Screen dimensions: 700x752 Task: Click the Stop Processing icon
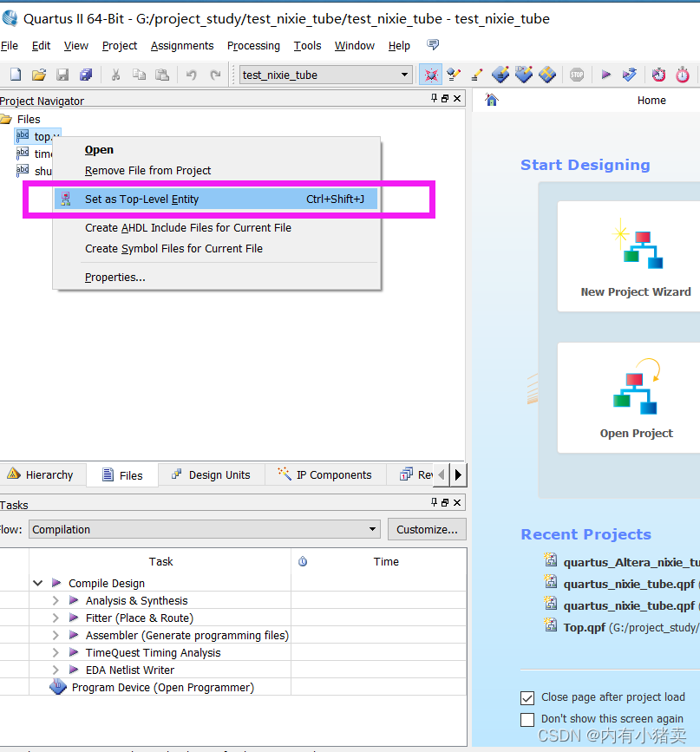point(577,75)
